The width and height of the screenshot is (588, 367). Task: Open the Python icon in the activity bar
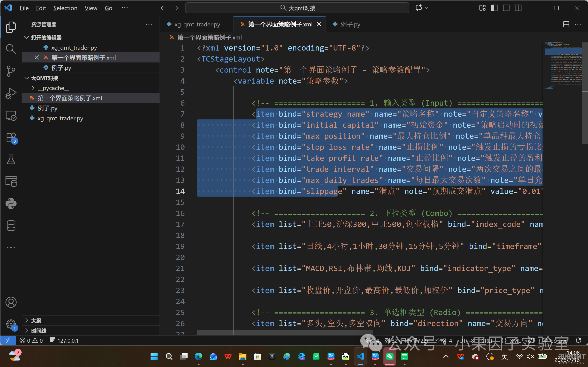[x=11, y=204]
